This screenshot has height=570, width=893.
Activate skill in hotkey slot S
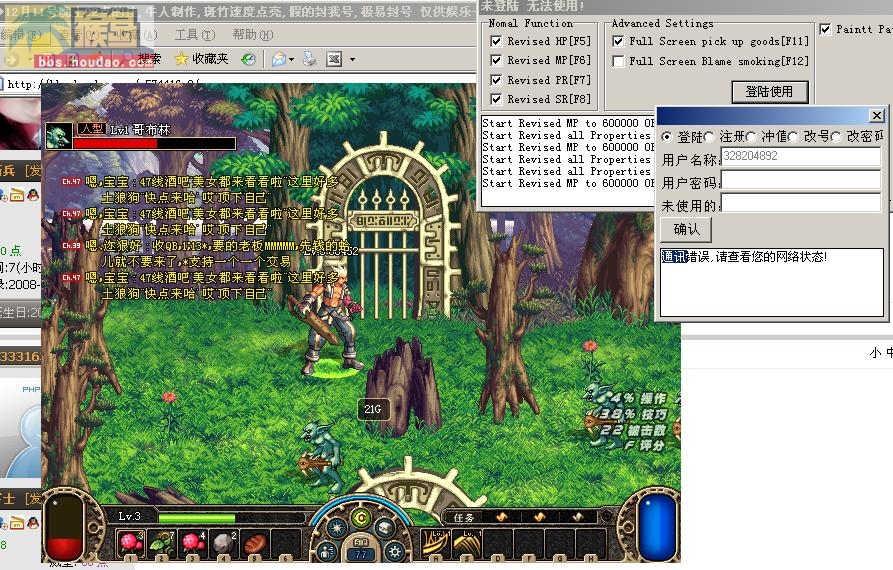point(466,543)
